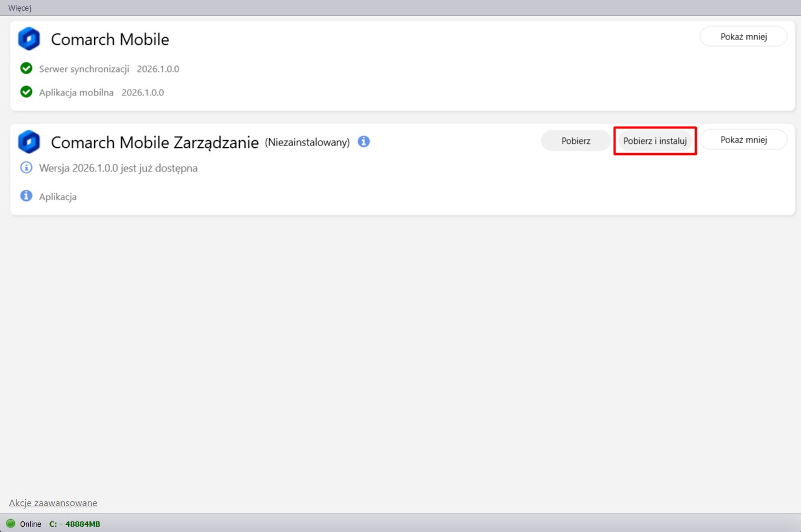The width and height of the screenshot is (801, 532).
Task: Collapse Comarch Mobile Zarządzanie with Pokaż mniej
Action: click(743, 140)
